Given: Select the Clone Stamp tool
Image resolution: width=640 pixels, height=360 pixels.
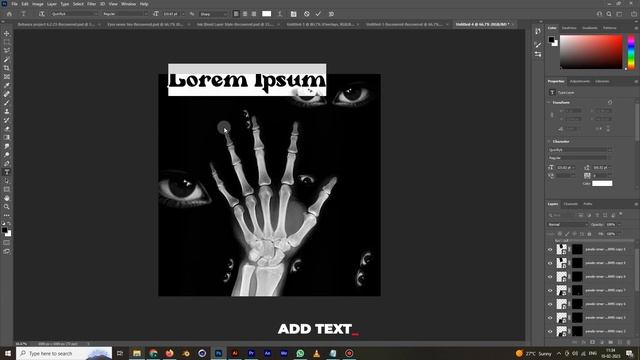Looking at the screenshot, I should (7, 111).
